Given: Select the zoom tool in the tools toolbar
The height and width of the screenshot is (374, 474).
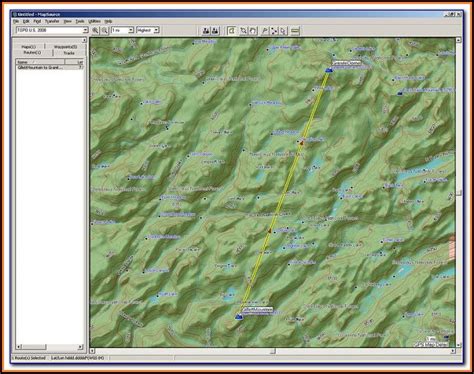Looking at the screenshot, I should 244,31.
